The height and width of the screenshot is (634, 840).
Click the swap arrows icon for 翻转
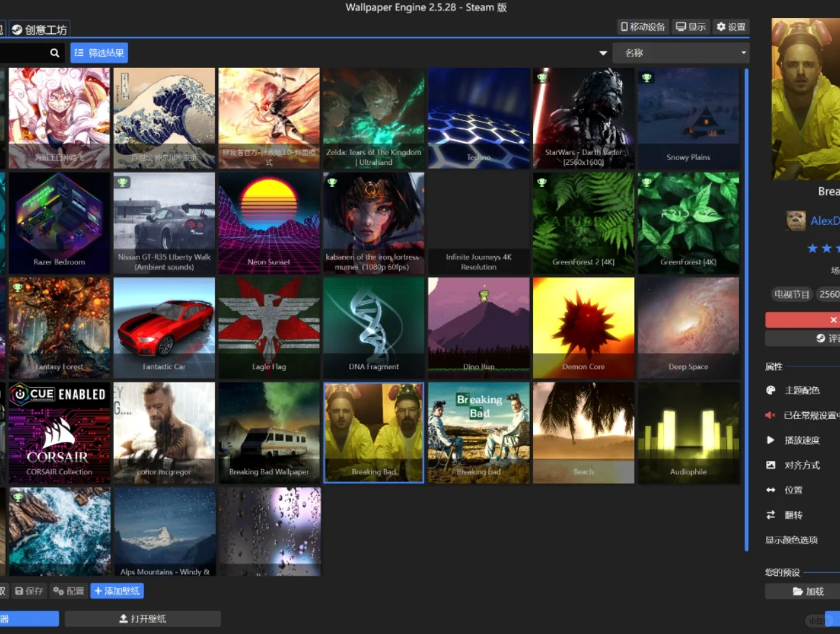[x=771, y=515]
